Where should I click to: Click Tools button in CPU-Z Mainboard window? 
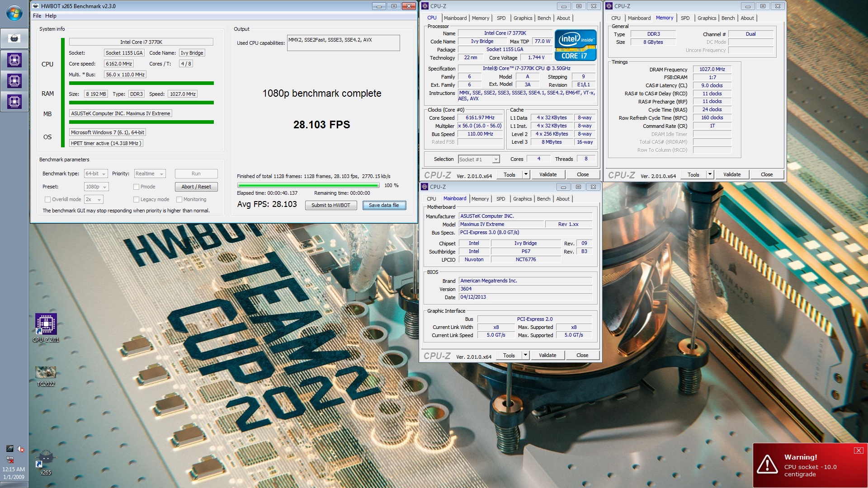tap(509, 355)
